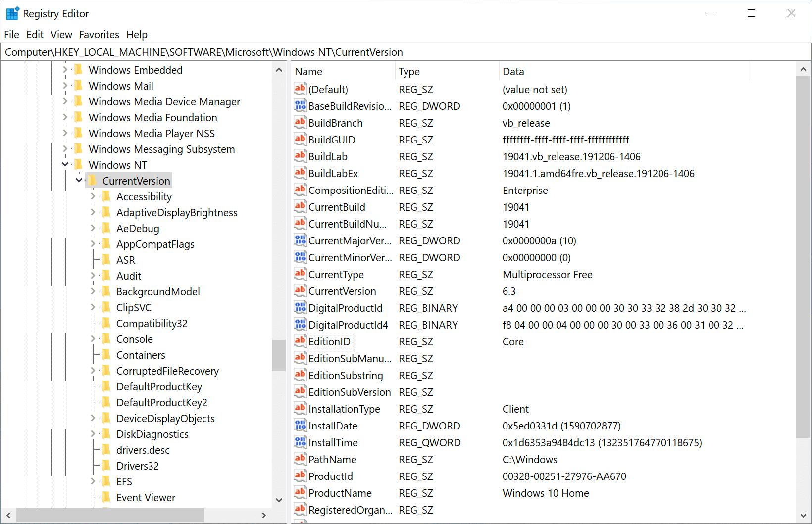The image size is (812, 524).
Task: Expand the DiskDiagnostics subkey
Action: click(x=93, y=434)
